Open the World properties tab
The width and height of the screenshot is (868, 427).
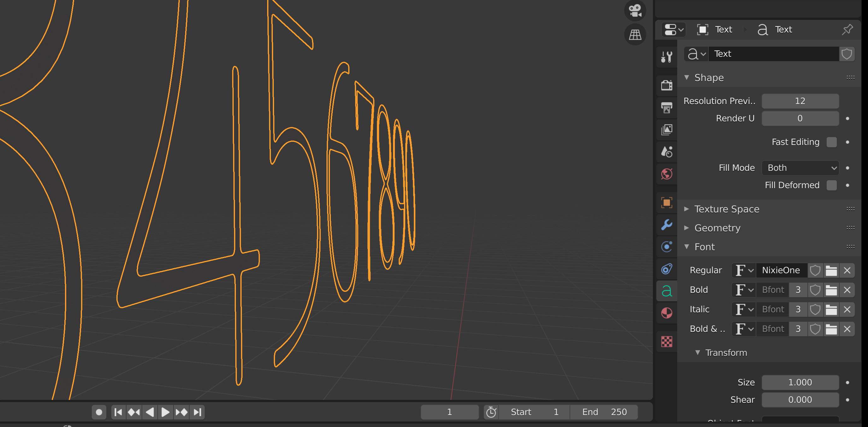666,174
